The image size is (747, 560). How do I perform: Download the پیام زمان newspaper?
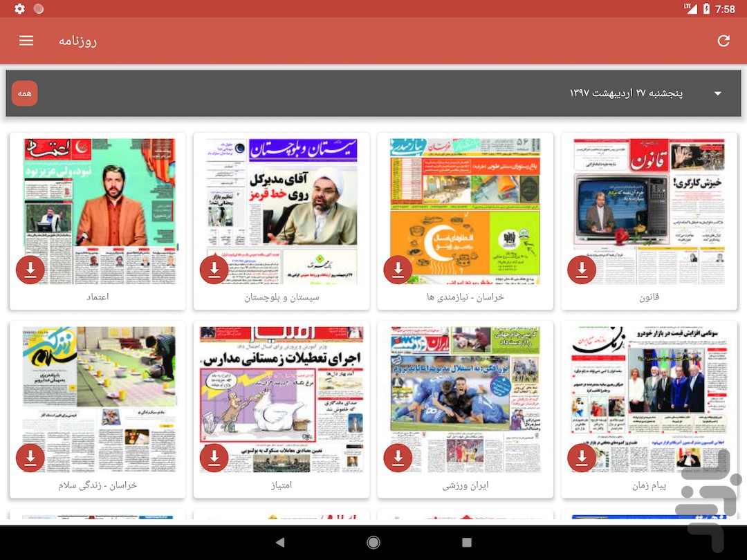582,458
